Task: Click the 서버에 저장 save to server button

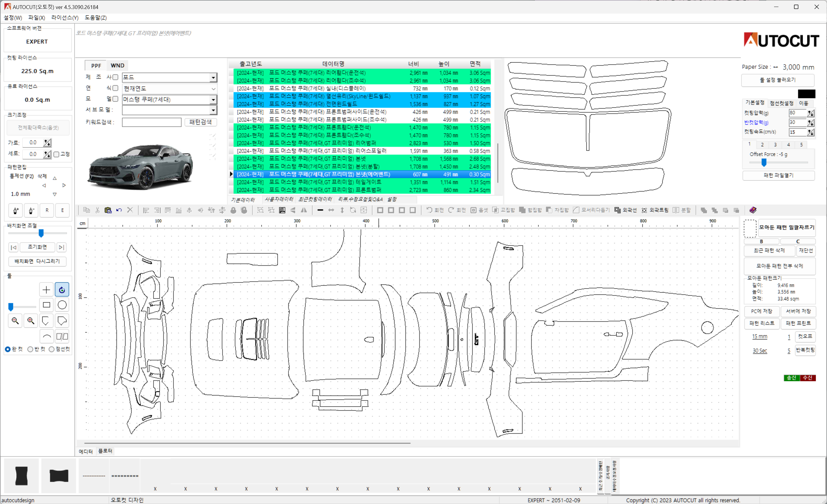Action: pyautogui.click(x=798, y=311)
